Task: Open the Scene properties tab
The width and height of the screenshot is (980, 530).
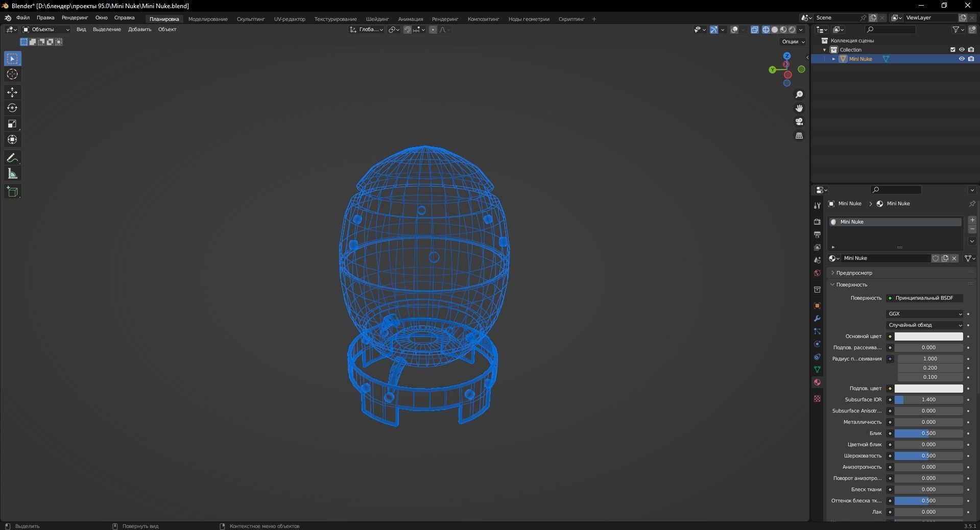Action: pyautogui.click(x=817, y=260)
